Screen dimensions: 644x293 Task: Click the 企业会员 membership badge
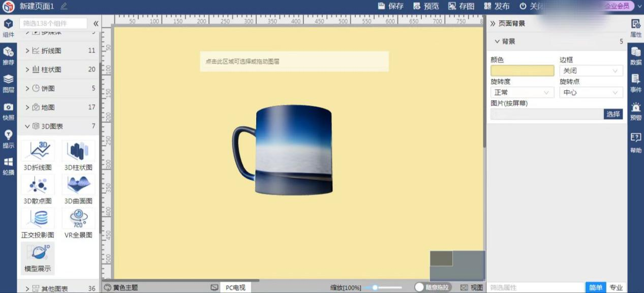(617, 6)
